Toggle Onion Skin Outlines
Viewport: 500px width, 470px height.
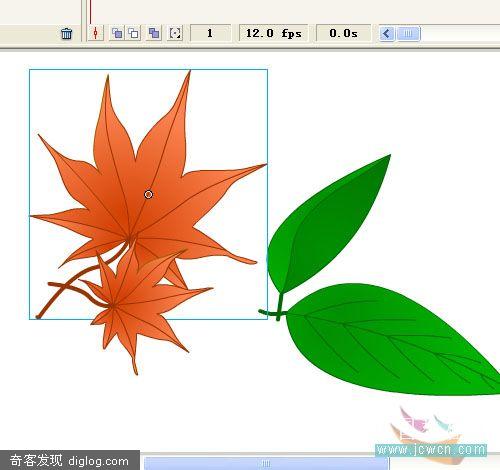(133, 33)
